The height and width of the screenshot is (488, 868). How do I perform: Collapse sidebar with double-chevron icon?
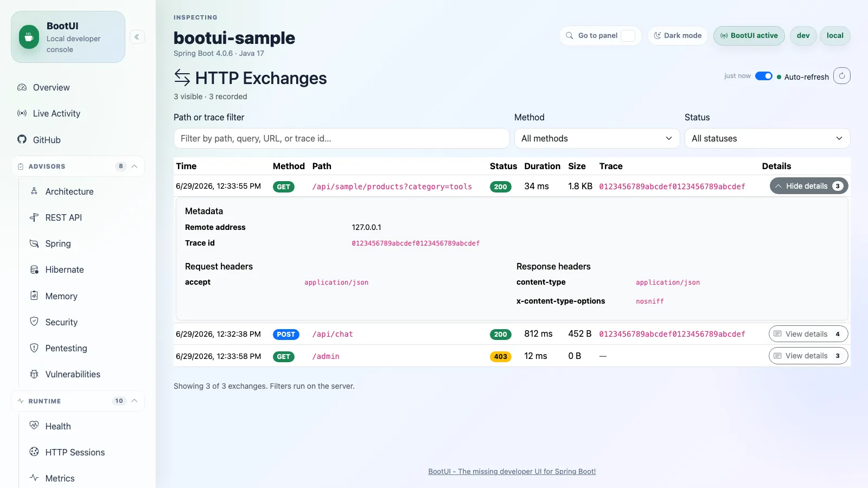tap(137, 37)
